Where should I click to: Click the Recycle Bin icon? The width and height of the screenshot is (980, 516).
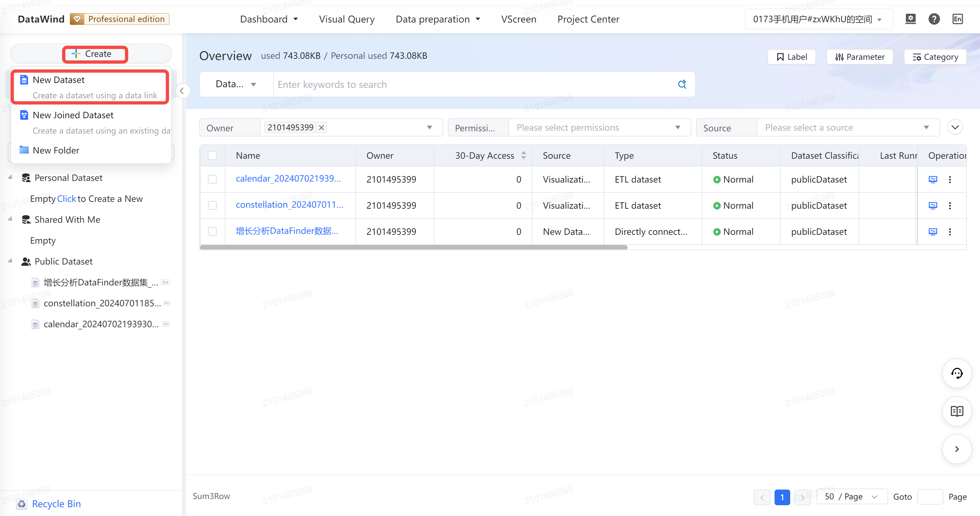coord(22,504)
